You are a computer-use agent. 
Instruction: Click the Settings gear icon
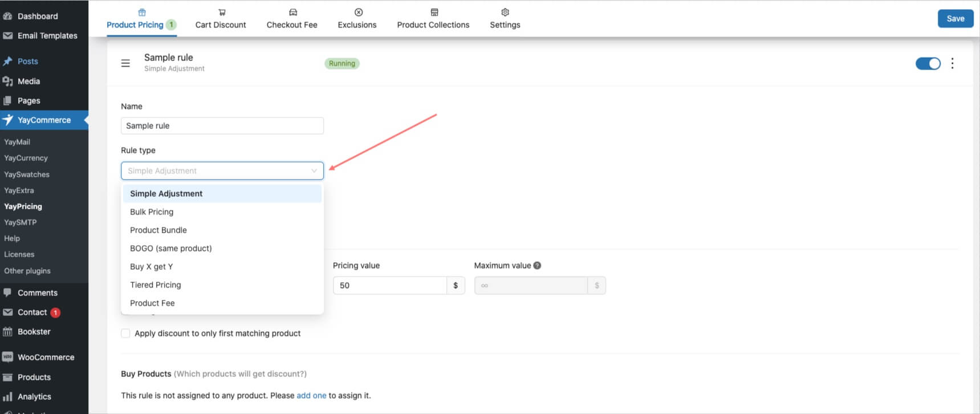(505, 13)
